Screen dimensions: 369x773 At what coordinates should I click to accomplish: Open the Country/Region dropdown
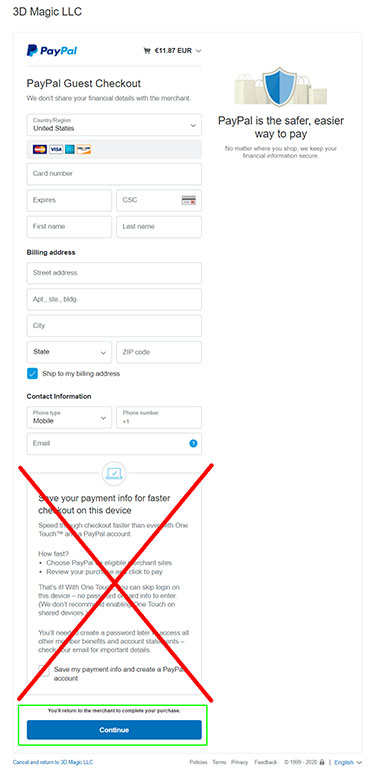pos(114,125)
